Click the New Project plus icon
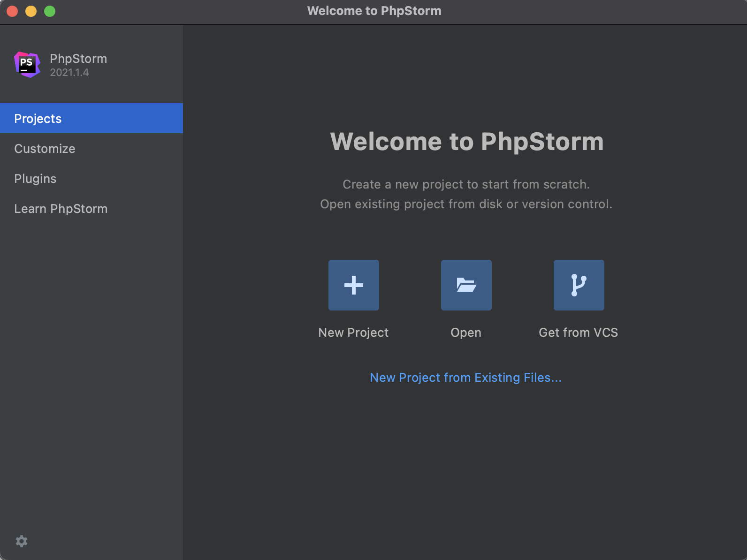 point(354,285)
